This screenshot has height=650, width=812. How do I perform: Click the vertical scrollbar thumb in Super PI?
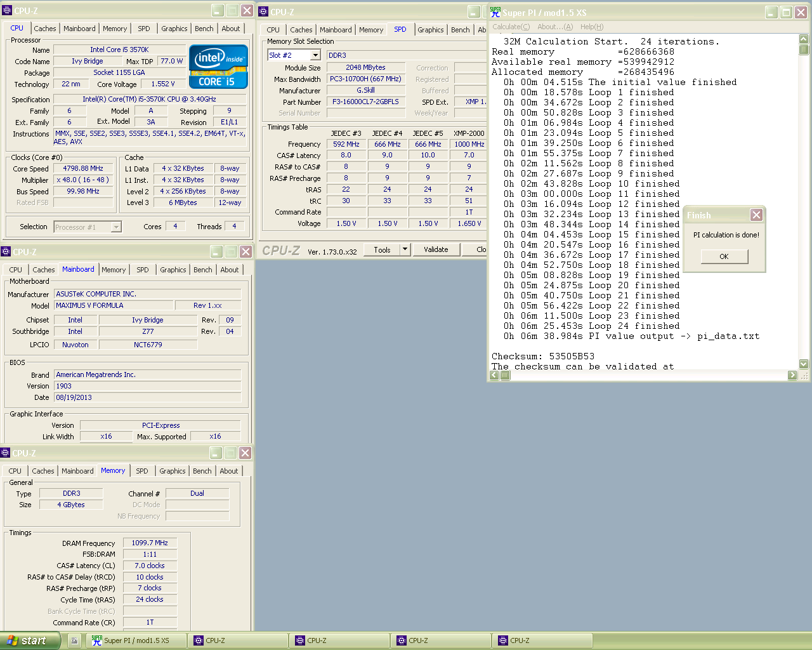pos(804,49)
